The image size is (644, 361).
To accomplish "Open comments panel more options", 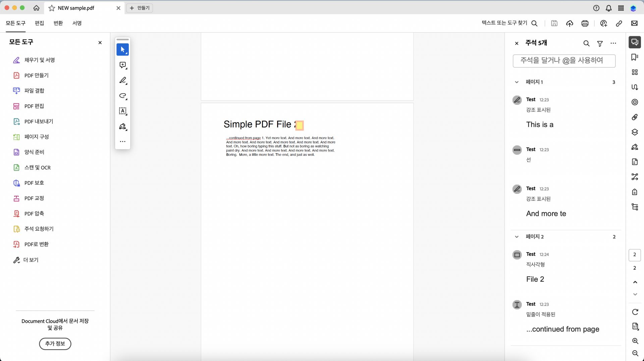I will point(613,43).
